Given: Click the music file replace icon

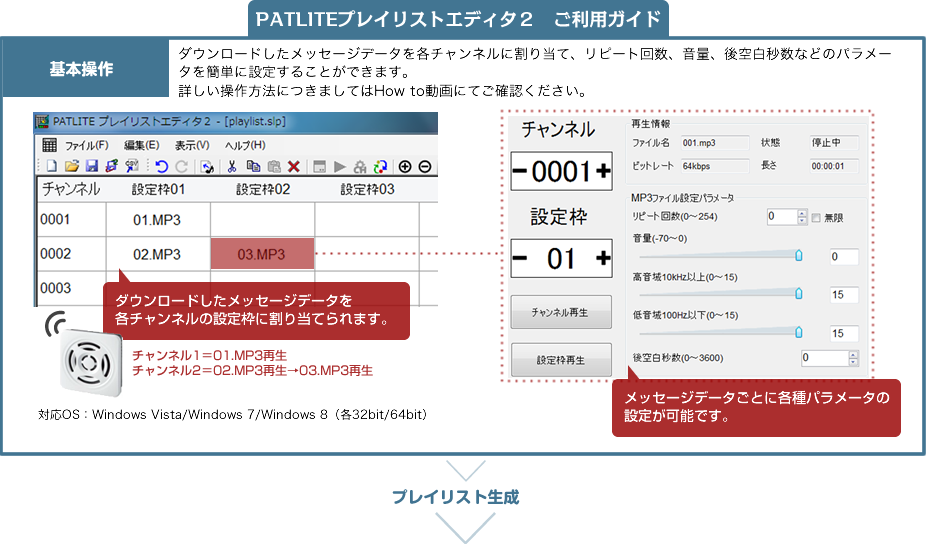Looking at the screenshot, I should [207, 167].
